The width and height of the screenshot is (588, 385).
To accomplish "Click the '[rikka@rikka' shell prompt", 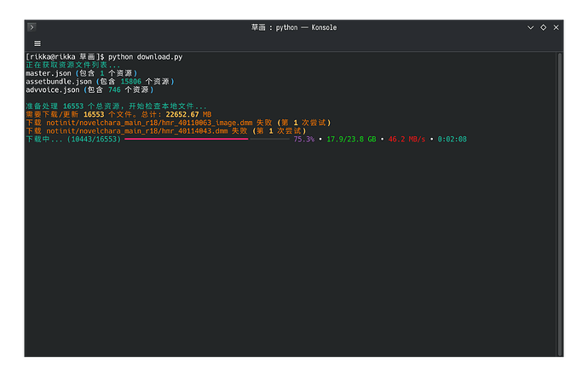I will point(50,57).
